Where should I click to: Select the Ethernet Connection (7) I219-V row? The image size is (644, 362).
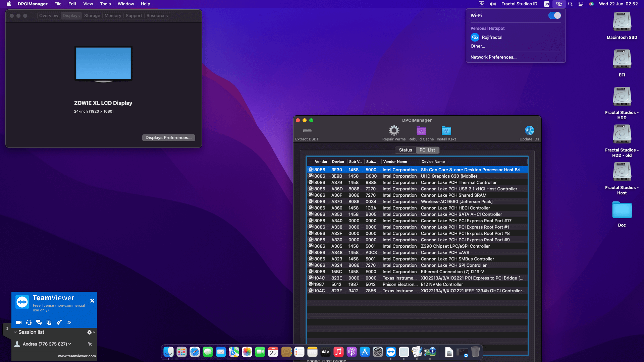coord(417,272)
